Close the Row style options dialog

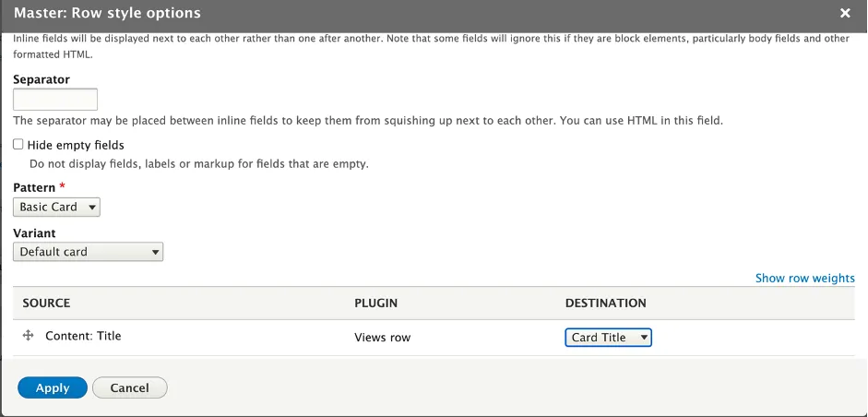(845, 13)
